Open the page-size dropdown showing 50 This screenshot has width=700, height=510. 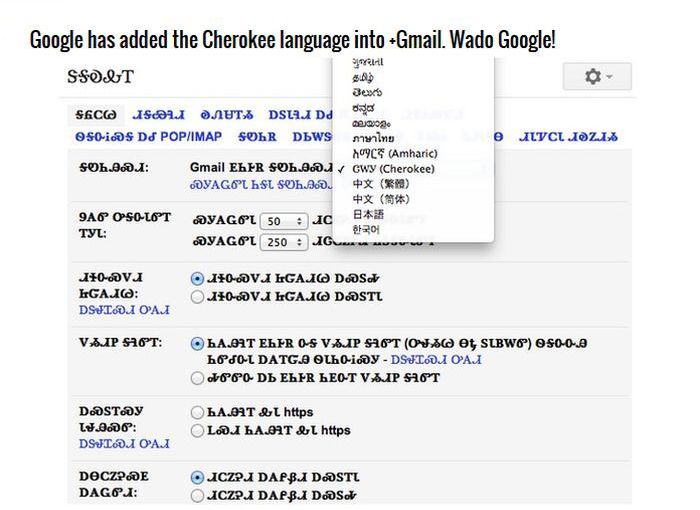tap(283, 221)
